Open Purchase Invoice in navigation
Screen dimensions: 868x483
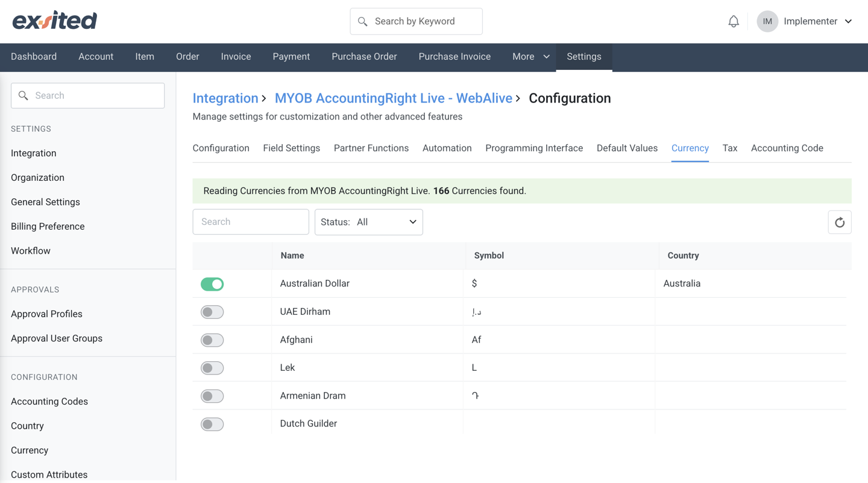point(454,57)
